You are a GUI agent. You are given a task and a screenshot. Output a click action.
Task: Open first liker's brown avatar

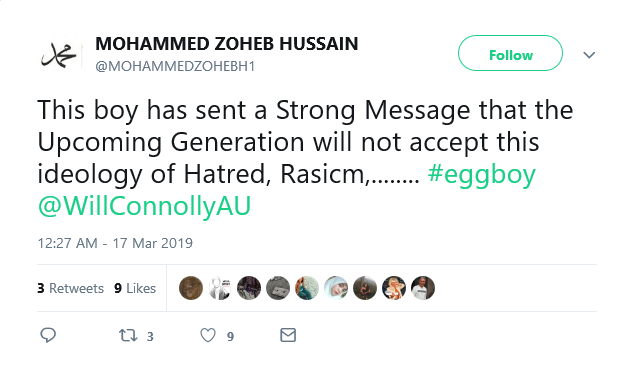tap(191, 288)
